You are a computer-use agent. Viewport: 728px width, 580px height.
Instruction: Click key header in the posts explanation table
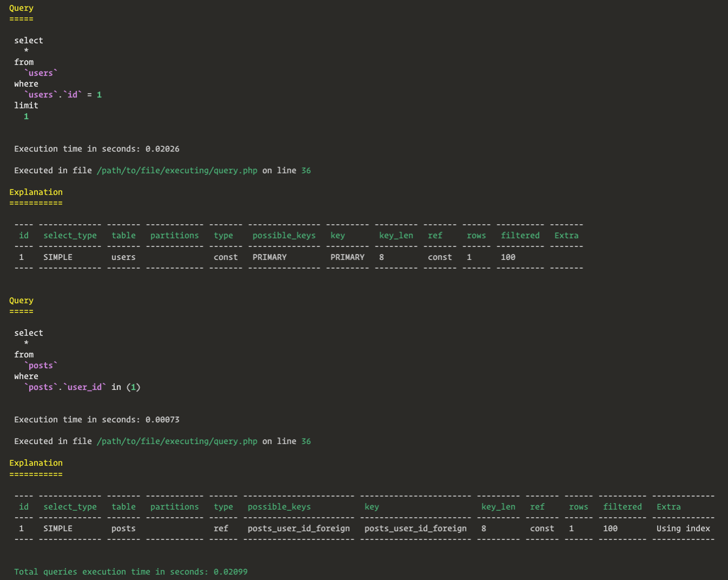(x=371, y=507)
